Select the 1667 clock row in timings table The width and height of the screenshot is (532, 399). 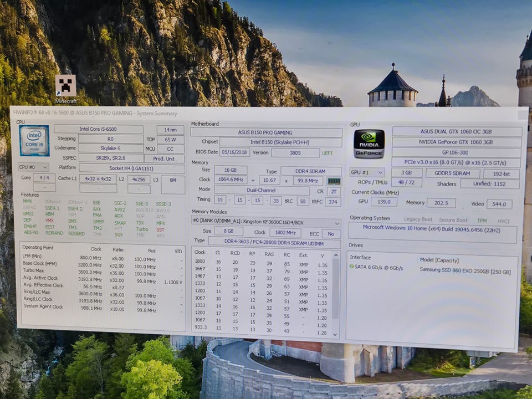[261, 270]
